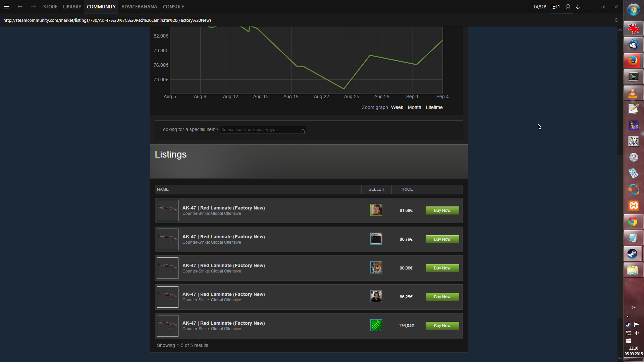
Task: Zoom graph to Week
Action: coord(397,107)
